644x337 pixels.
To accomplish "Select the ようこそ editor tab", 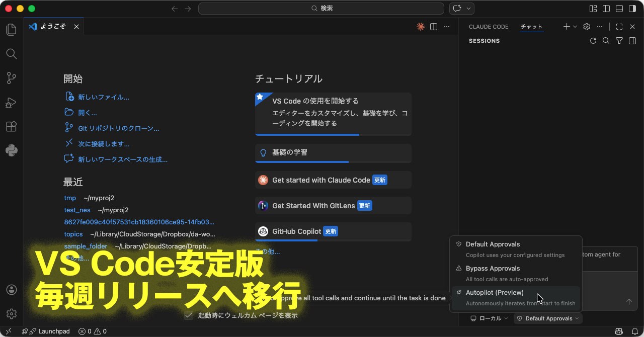I will coord(53,27).
